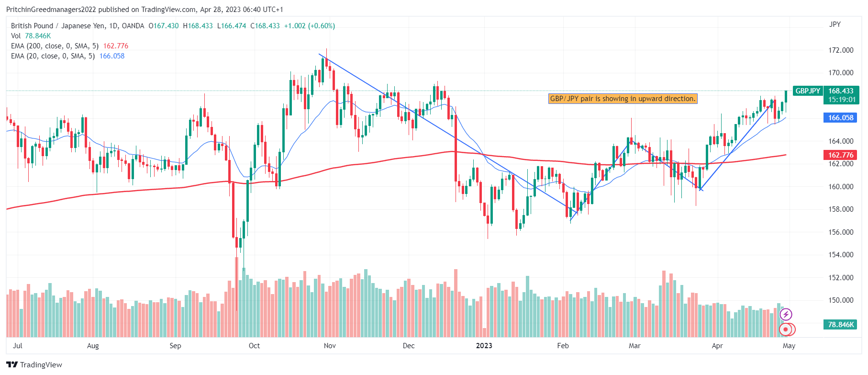
Task: Click the Dec label on time axis
Action: (409, 346)
